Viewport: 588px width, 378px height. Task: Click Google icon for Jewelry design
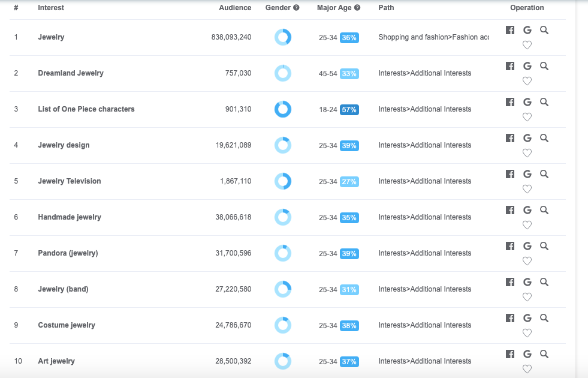pyautogui.click(x=527, y=138)
